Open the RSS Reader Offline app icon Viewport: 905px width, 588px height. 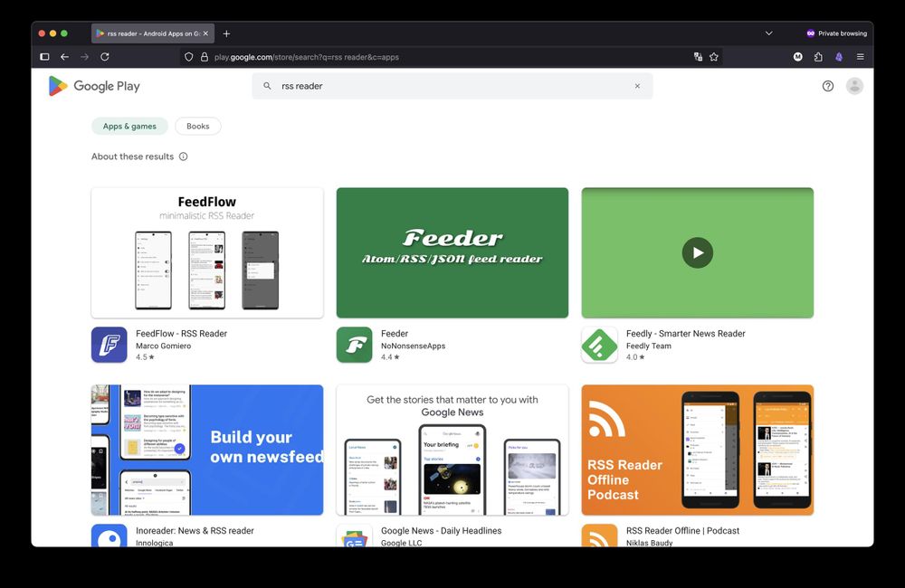tap(600, 536)
